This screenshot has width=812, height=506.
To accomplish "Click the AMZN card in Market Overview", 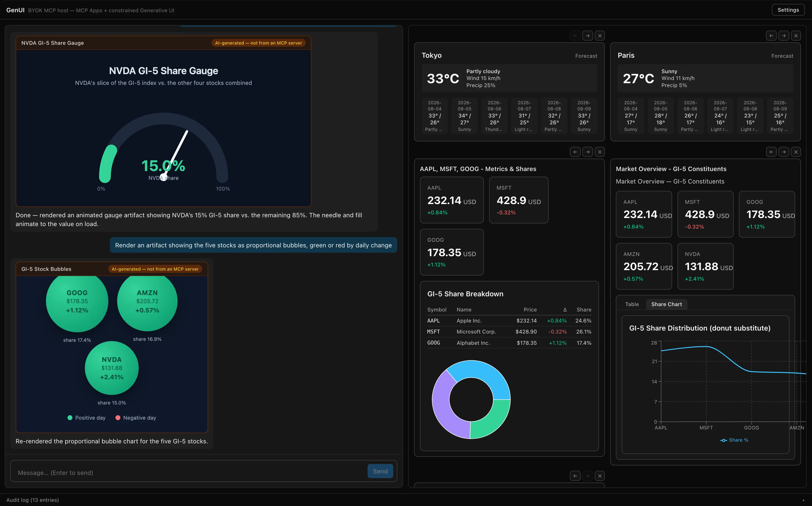I will [644, 266].
